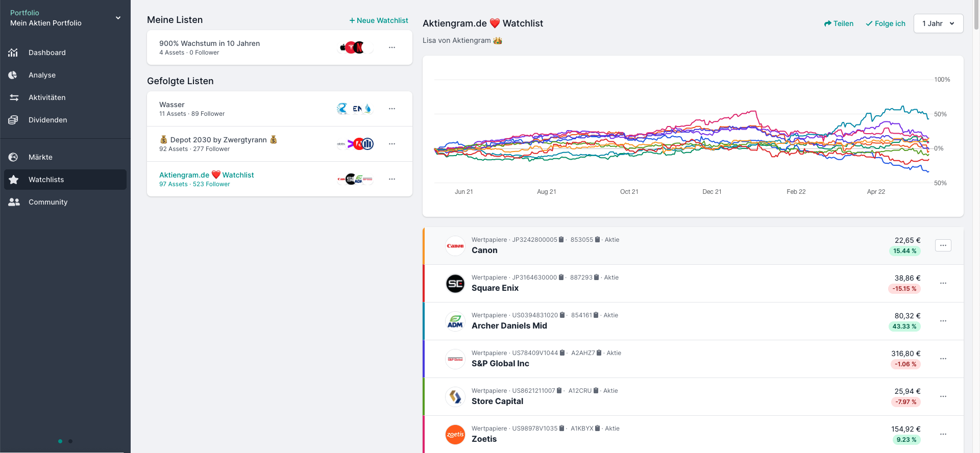Screen dimensions: 980x453
Task: Go to Aktivitäten menu item
Action: coord(65,97)
